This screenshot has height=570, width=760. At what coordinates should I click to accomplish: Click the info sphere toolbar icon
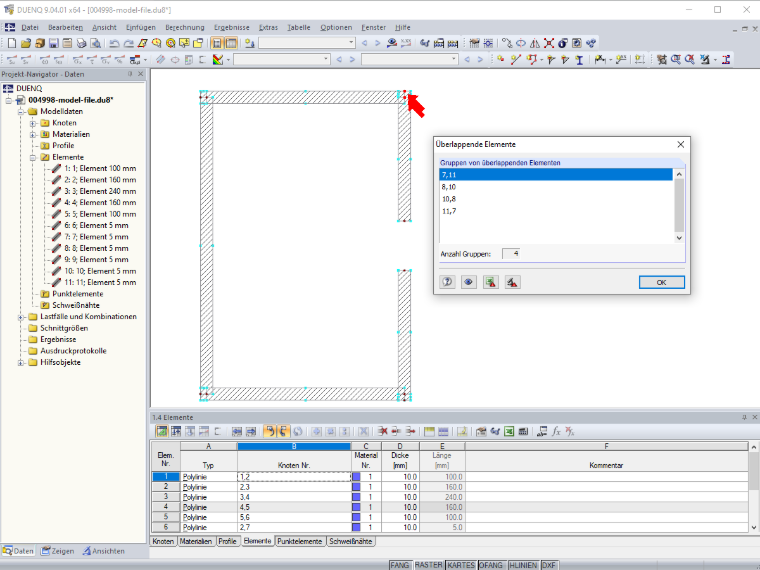pos(563,43)
